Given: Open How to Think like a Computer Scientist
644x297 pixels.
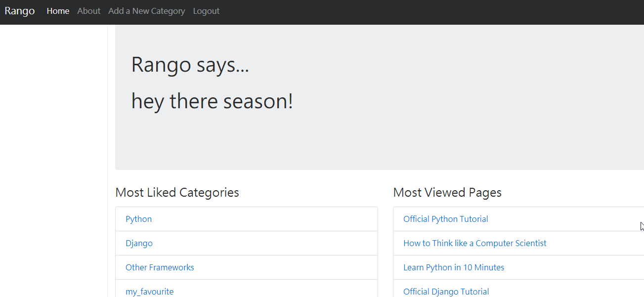Looking at the screenshot, I should coord(474,243).
